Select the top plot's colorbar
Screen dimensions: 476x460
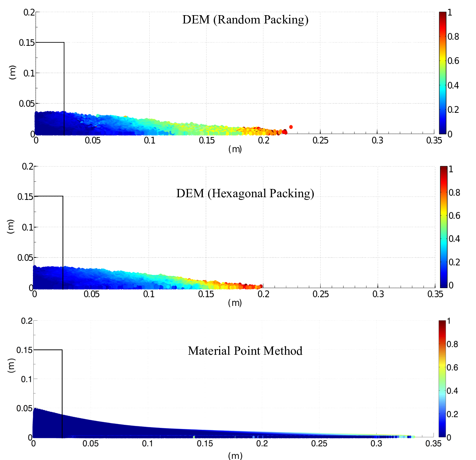pyautogui.click(x=443, y=73)
